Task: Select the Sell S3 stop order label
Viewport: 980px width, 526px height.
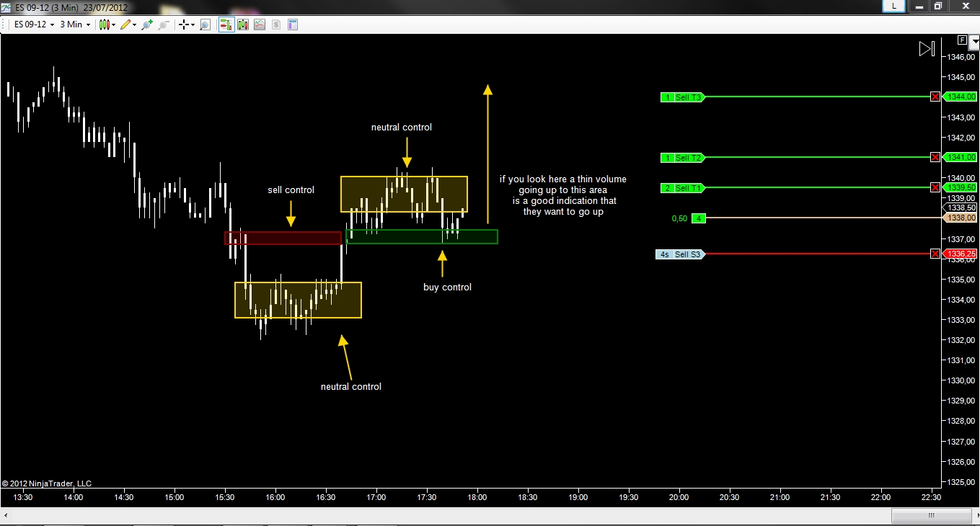Action: pyautogui.click(x=679, y=254)
